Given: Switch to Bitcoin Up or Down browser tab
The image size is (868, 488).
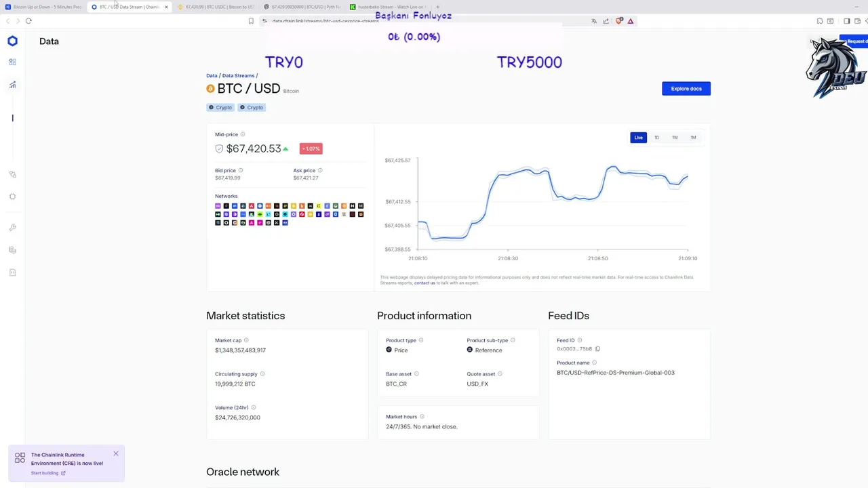Looking at the screenshot, I should 44,7.
